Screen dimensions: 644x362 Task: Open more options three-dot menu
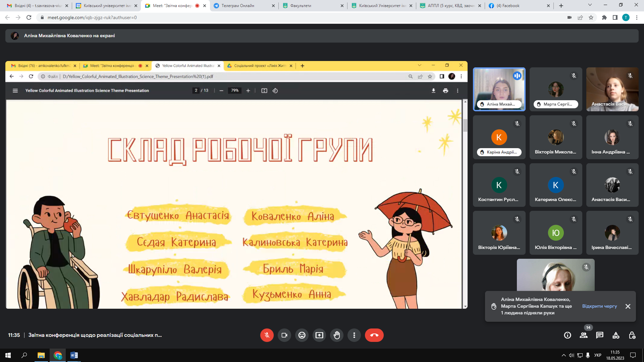(354, 335)
